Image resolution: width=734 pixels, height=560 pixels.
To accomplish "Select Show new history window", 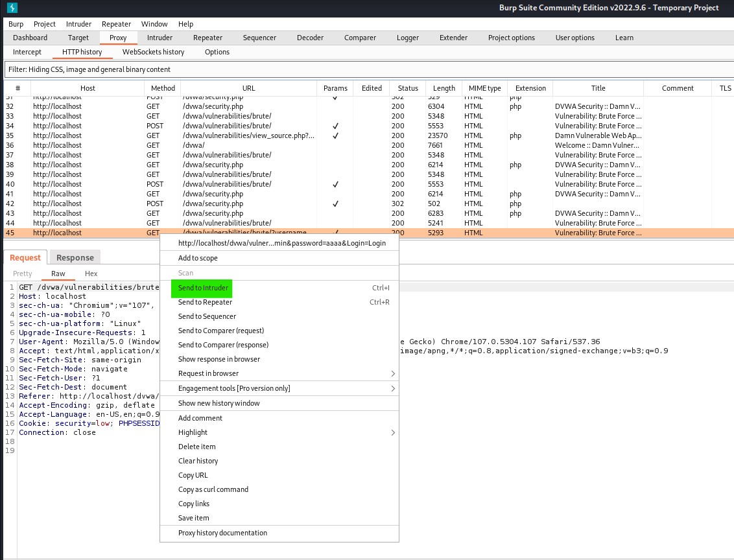I will click(279, 403).
